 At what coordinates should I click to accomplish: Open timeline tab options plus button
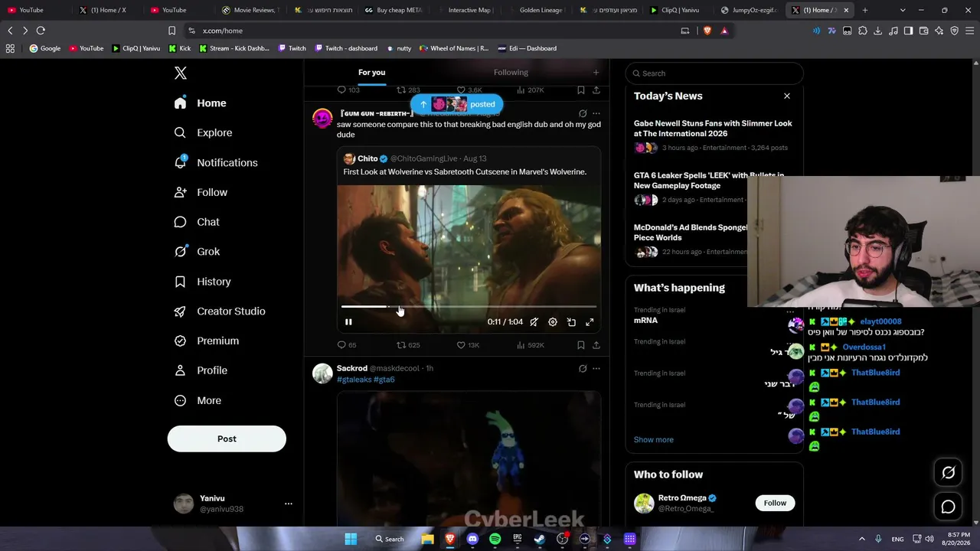[x=596, y=73]
